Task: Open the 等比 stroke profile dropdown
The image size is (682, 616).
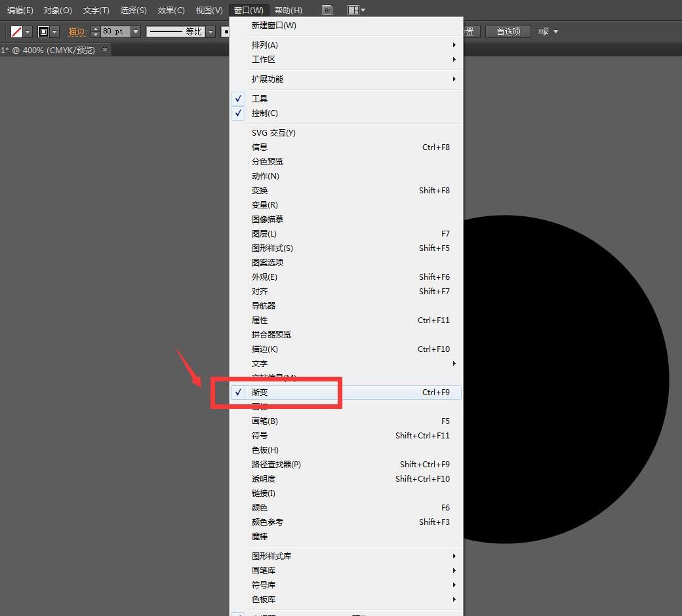Action: [x=211, y=31]
